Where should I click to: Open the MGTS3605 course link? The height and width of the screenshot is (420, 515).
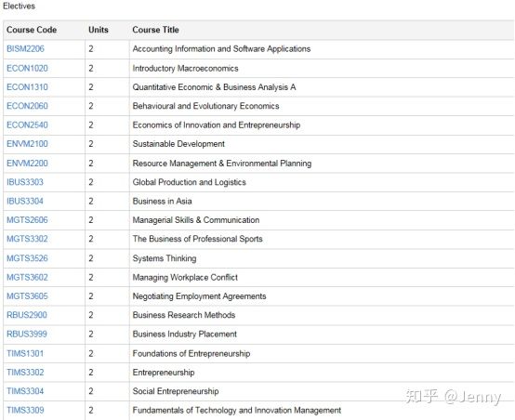[x=27, y=296]
